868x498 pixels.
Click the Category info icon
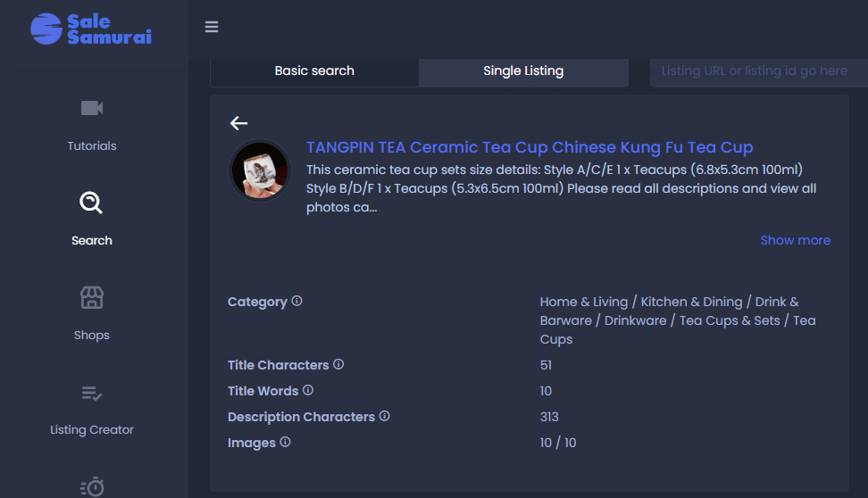point(297,301)
